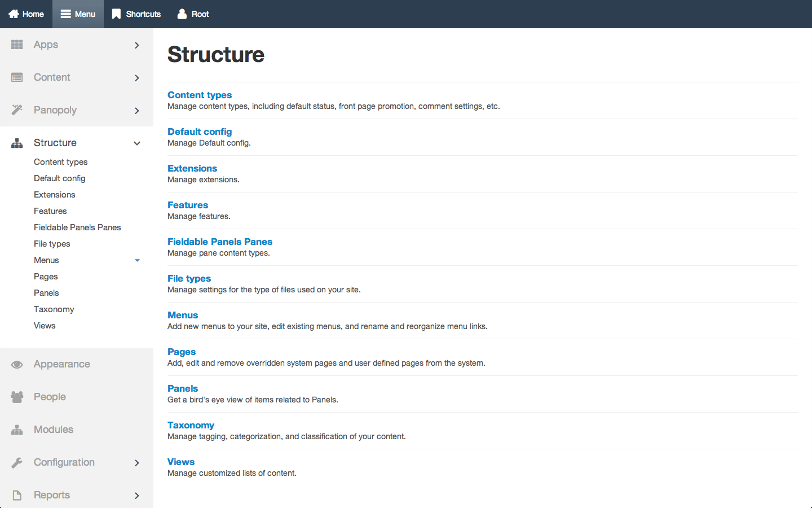
Task: Click the Content icon in sidebar
Action: pyautogui.click(x=17, y=77)
